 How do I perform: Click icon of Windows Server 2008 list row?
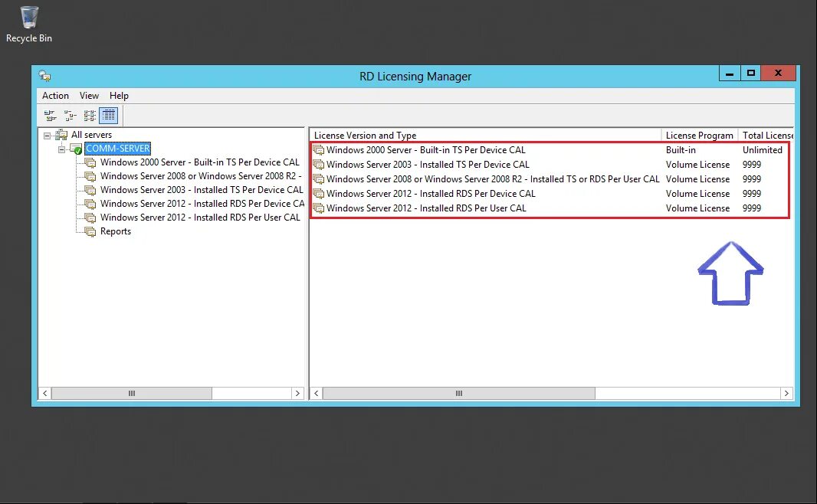tap(318, 179)
